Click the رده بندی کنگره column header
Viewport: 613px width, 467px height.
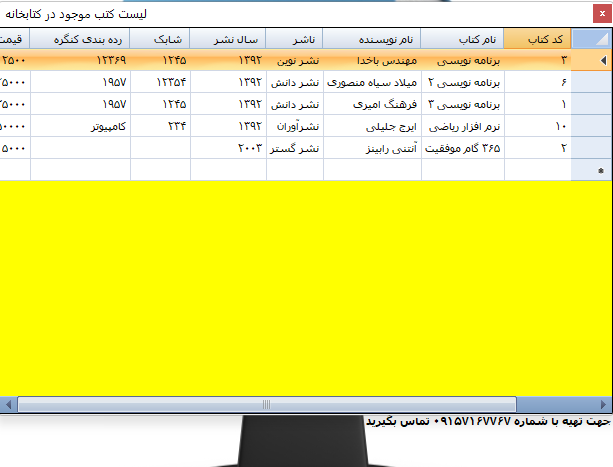80,38
